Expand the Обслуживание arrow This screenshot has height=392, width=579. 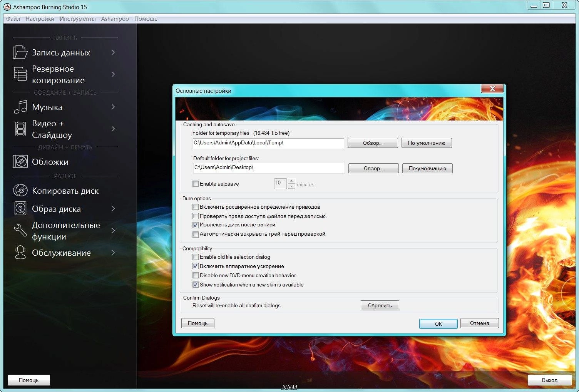(x=113, y=252)
